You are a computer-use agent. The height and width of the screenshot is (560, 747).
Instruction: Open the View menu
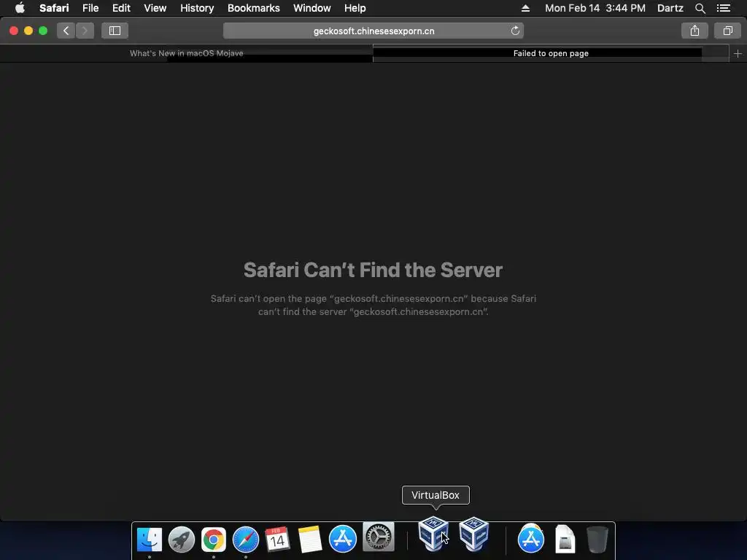pos(155,8)
